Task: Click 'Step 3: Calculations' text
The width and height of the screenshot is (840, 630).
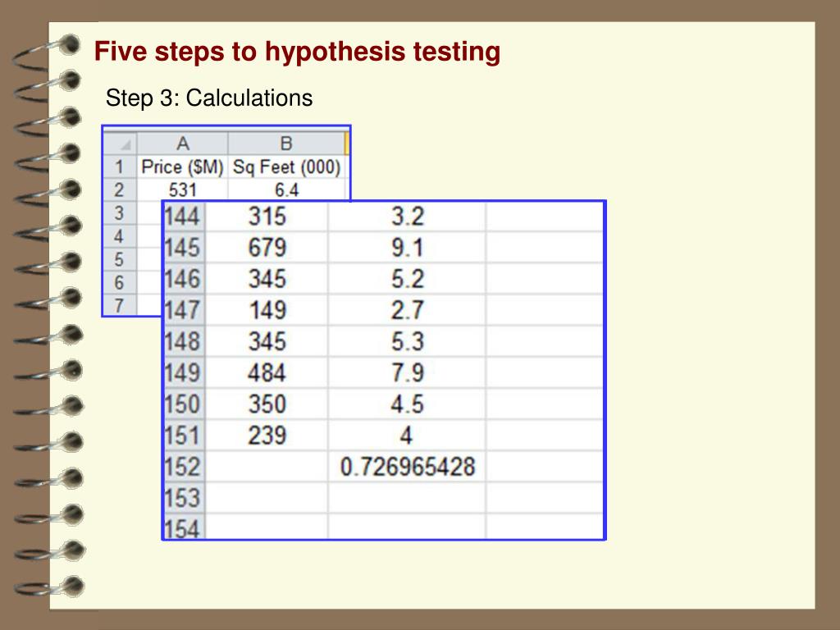Action: 209,98
